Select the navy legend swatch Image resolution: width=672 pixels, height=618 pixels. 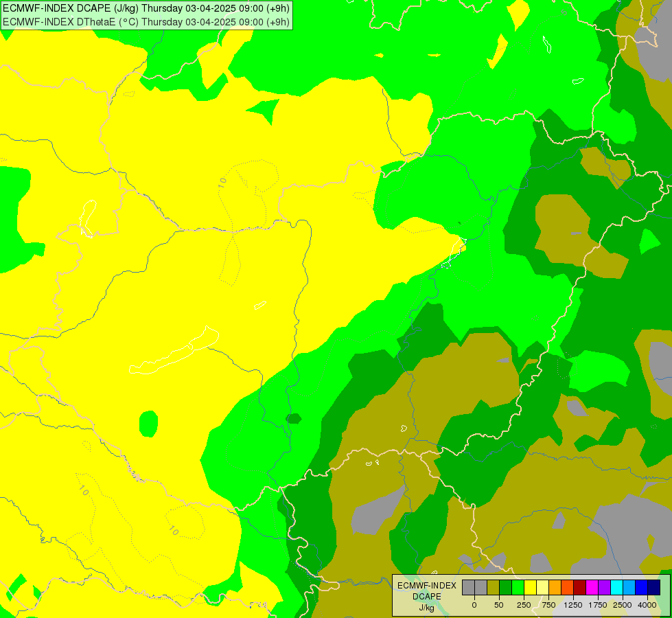click(654, 587)
